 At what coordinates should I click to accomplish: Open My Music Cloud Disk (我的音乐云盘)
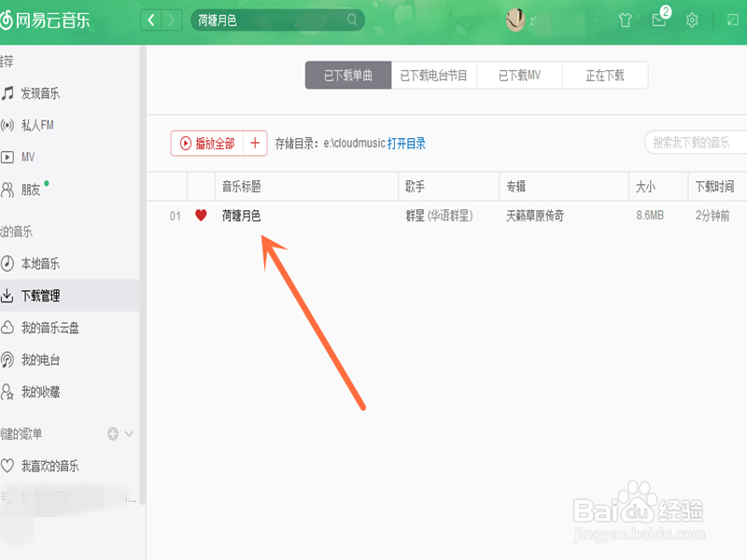tap(54, 327)
